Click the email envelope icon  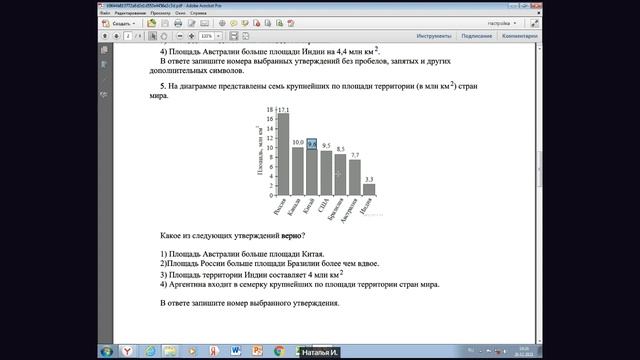(204, 23)
